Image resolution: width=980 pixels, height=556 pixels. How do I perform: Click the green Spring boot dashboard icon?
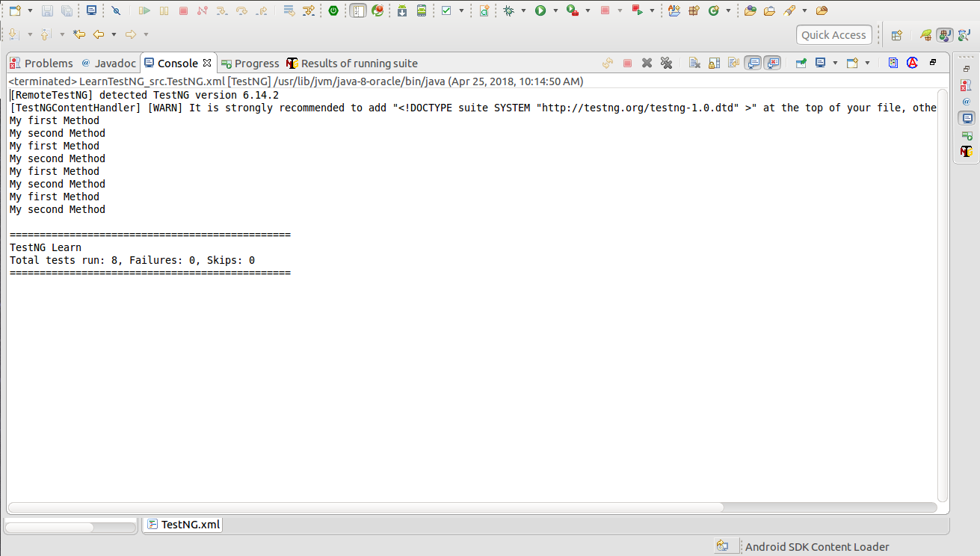pos(333,10)
